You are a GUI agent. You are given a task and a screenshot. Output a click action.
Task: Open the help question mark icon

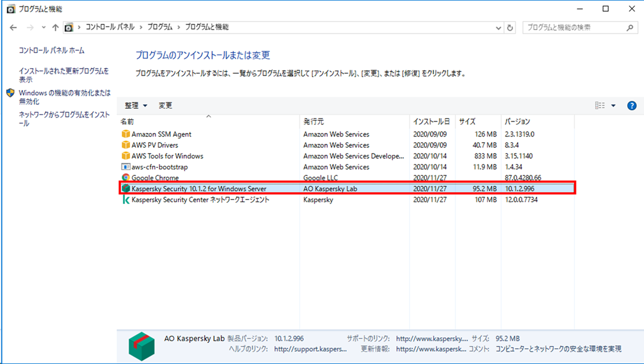(x=631, y=105)
